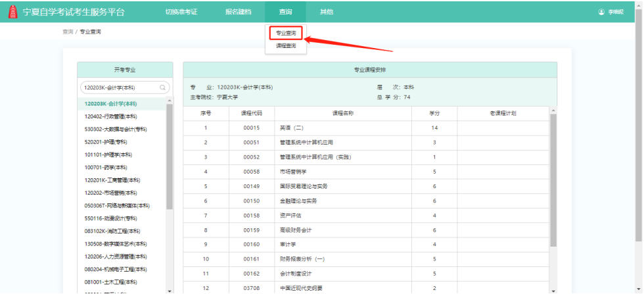Click course code 00015
The width and height of the screenshot is (644, 294).
point(251,128)
